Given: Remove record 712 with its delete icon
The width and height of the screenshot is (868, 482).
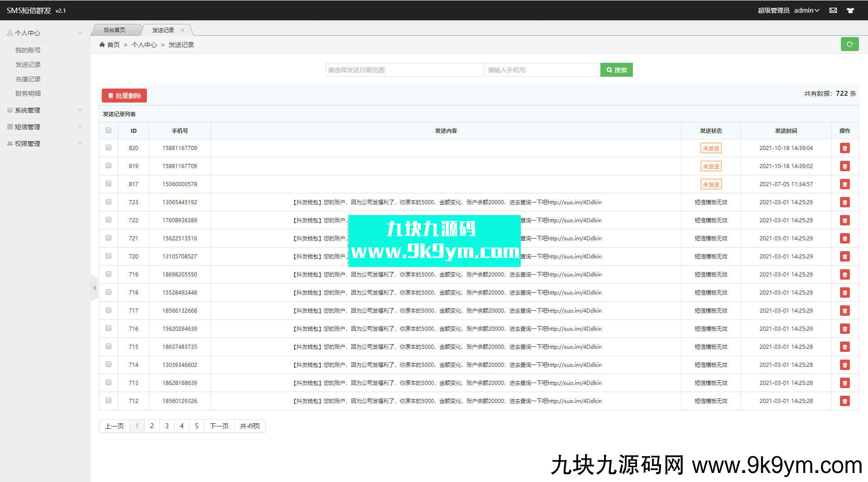Looking at the screenshot, I should [844, 401].
